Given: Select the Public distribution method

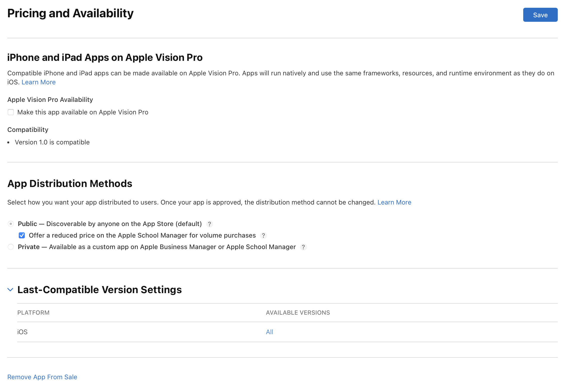Looking at the screenshot, I should [11, 224].
